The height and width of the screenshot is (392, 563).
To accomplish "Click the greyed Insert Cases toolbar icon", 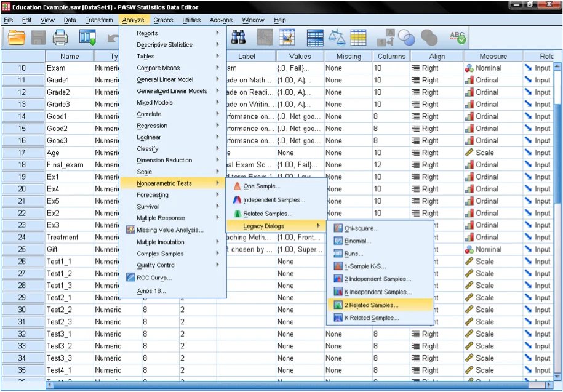I will (x=265, y=37).
